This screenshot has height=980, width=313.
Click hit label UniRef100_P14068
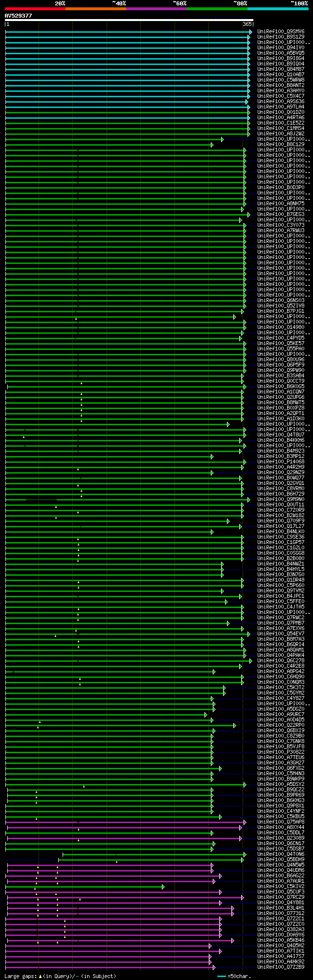(281, 462)
